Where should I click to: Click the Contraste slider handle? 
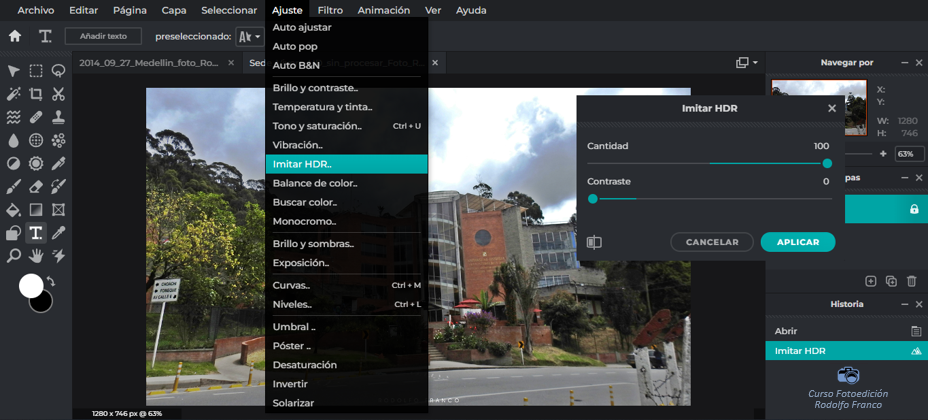coord(593,199)
